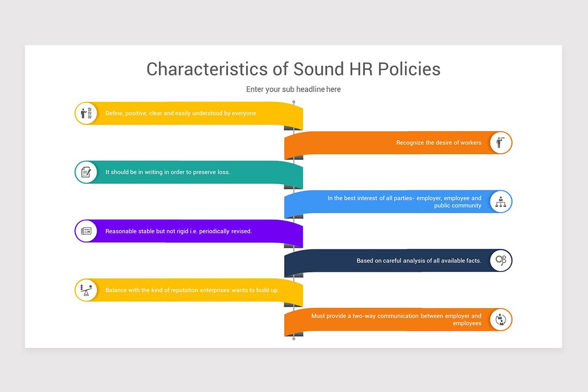
Task: Click 'It should be in writing in order to preserve loss.'
Action: (x=168, y=172)
